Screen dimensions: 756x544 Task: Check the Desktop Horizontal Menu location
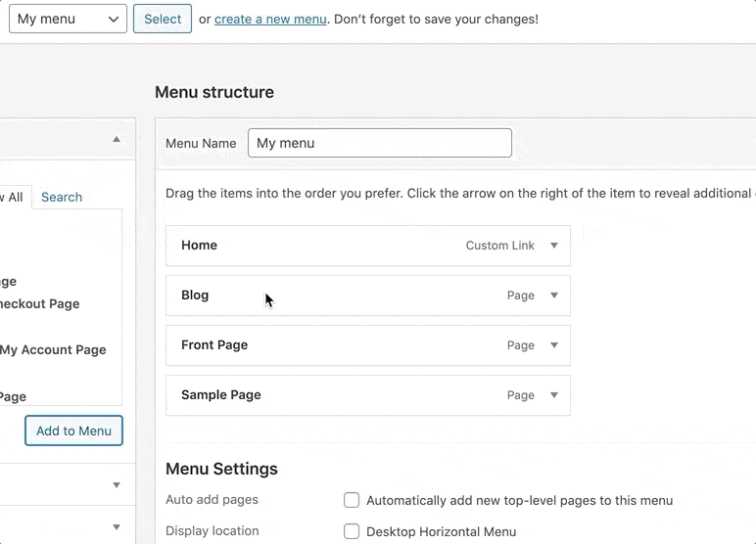pyautogui.click(x=352, y=531)
